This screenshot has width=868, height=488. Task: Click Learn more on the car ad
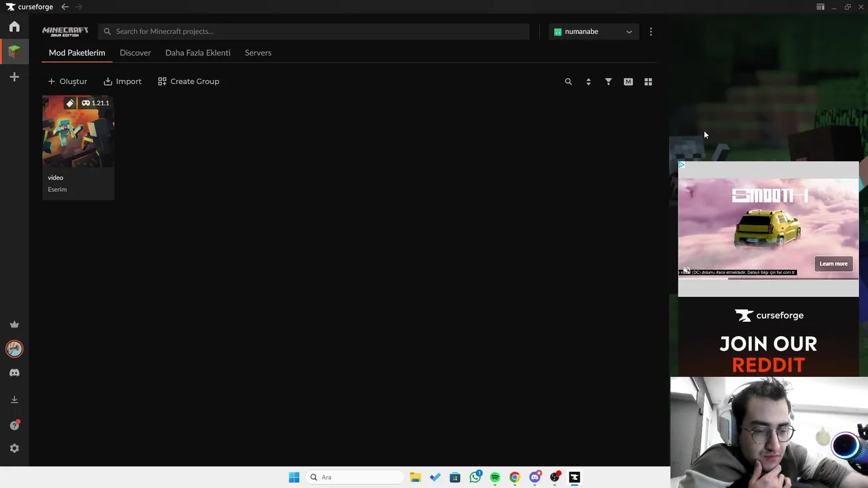click(833, 264)
